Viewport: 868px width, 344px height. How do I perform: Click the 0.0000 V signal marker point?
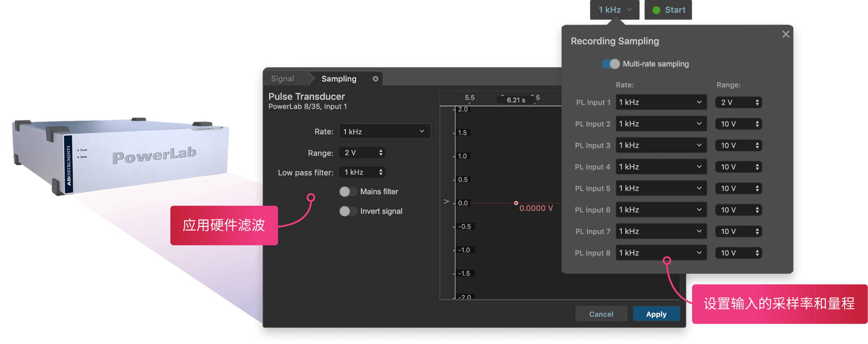516,203
